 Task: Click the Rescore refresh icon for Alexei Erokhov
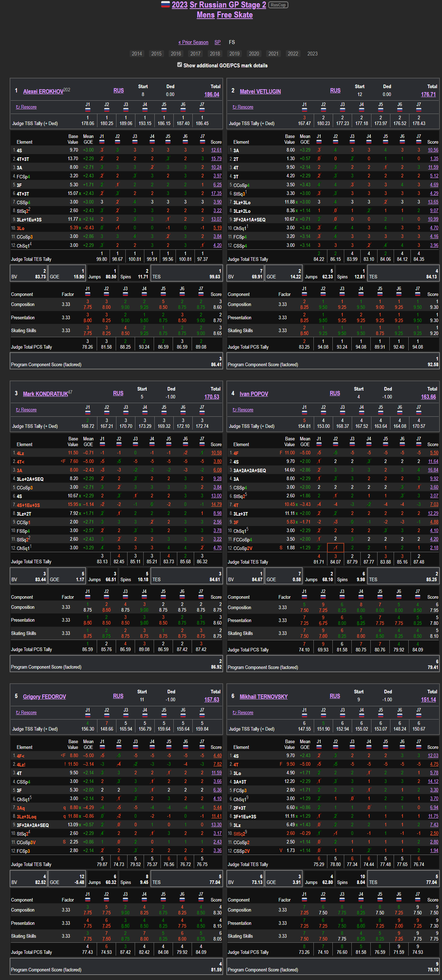[x=18, y=107]
